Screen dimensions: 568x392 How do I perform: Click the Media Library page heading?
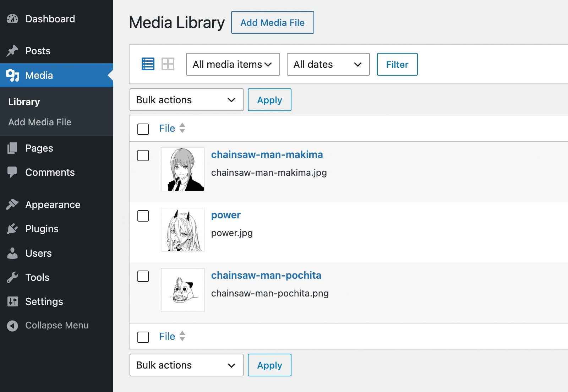click(177, 22)
